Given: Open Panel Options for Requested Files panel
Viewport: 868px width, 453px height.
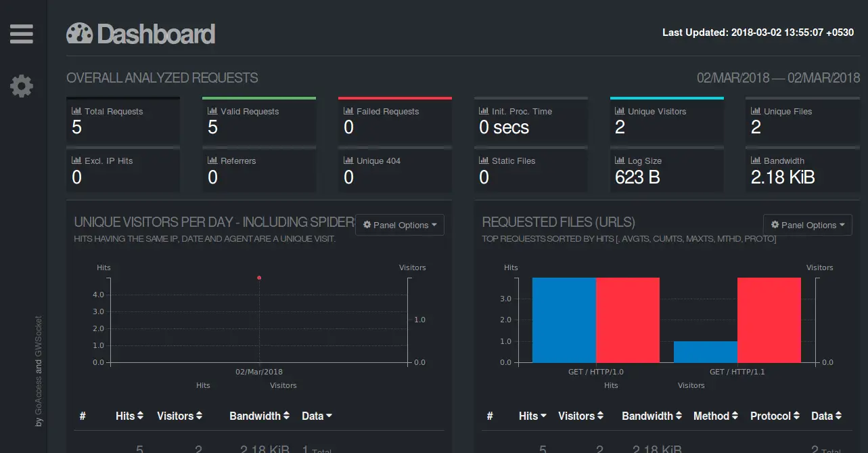Looking at the screenshot, I should 807,225.
